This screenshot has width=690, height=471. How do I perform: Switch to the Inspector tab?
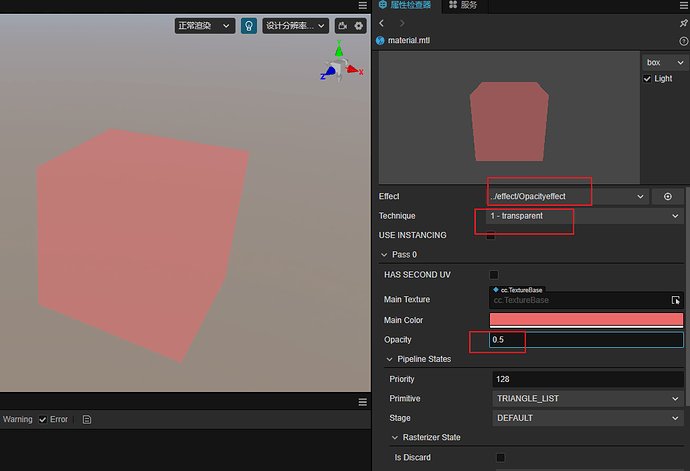pos(405,5)
